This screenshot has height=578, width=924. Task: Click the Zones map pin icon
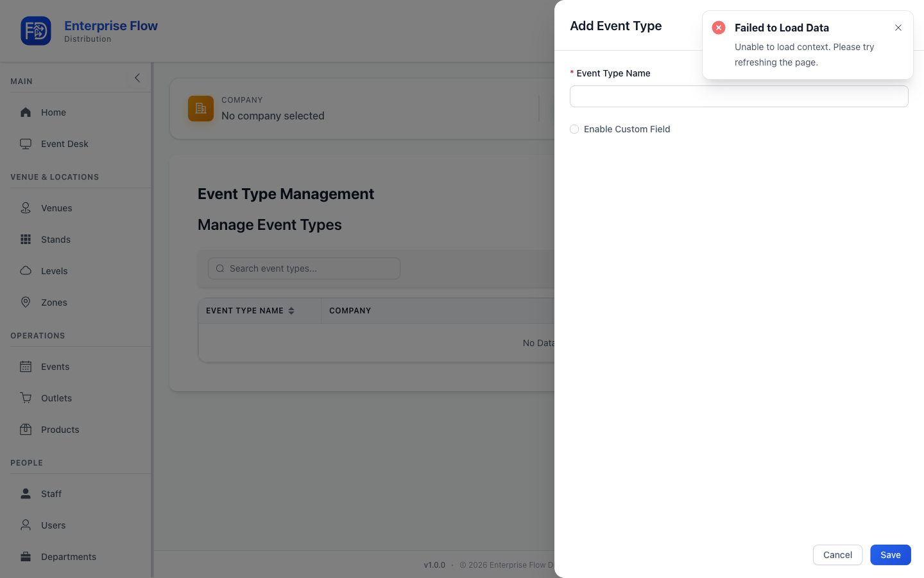point(26,302)
